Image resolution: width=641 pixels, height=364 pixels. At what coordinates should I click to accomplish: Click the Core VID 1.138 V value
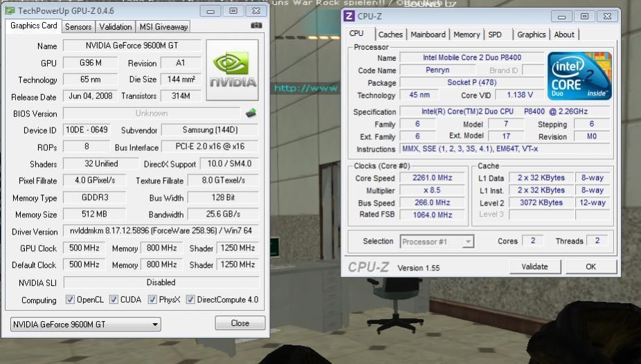[x=520, y=95]
